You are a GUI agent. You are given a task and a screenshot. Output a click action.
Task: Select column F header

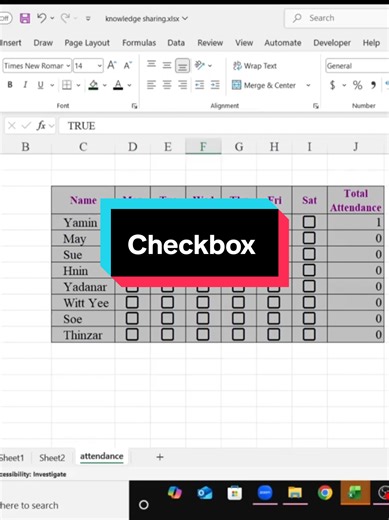tap(203, 147)
